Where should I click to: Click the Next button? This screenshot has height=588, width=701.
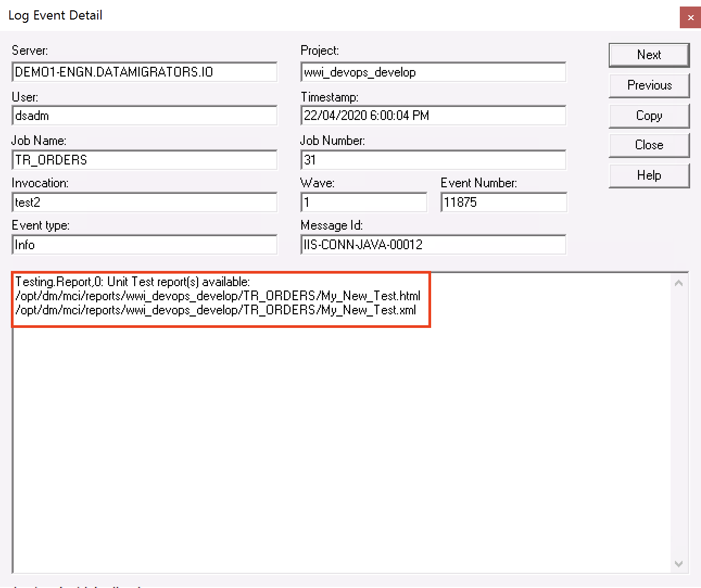[649, 55]
